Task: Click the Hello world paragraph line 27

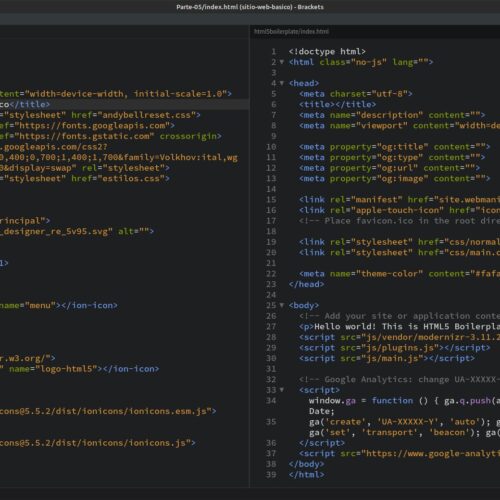Action: 399,327
